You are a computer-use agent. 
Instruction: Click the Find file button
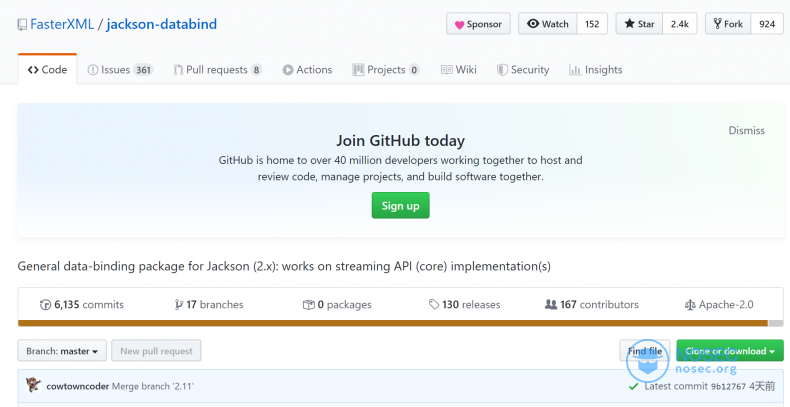(x=645, y=351)
